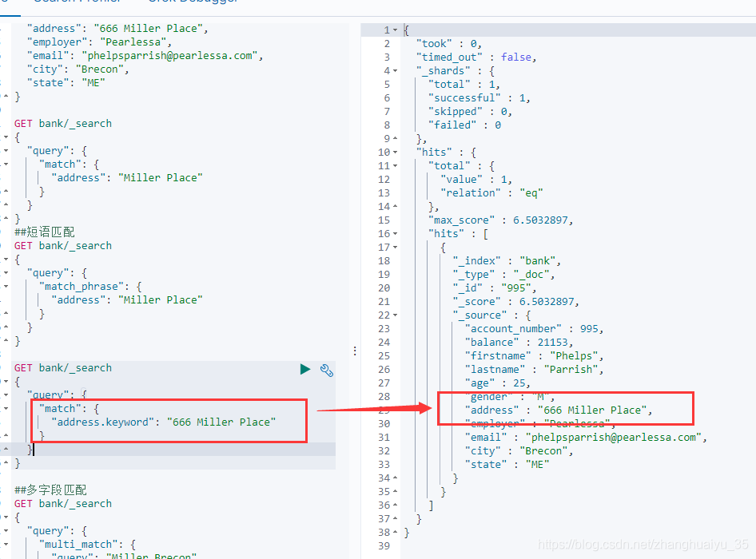This screenshot has width=756, height=559.
Task: Click the "_index" : "bank" output line
Action: (506, 260)
